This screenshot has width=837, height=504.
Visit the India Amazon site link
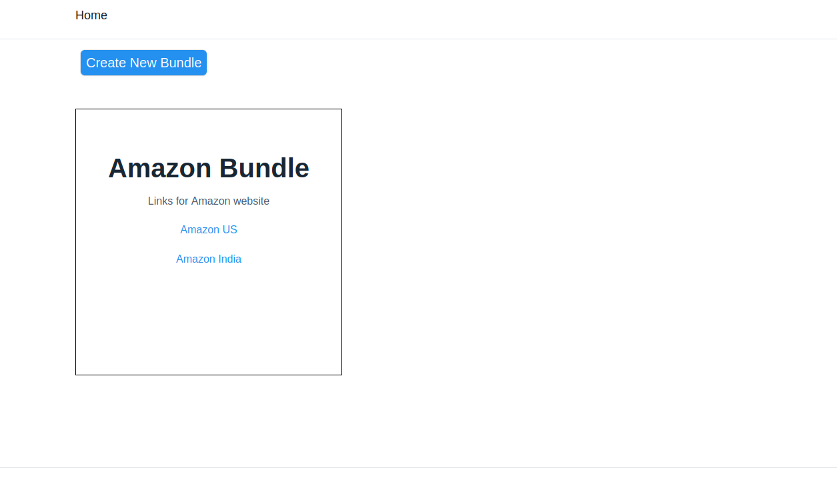click(209, 259)
